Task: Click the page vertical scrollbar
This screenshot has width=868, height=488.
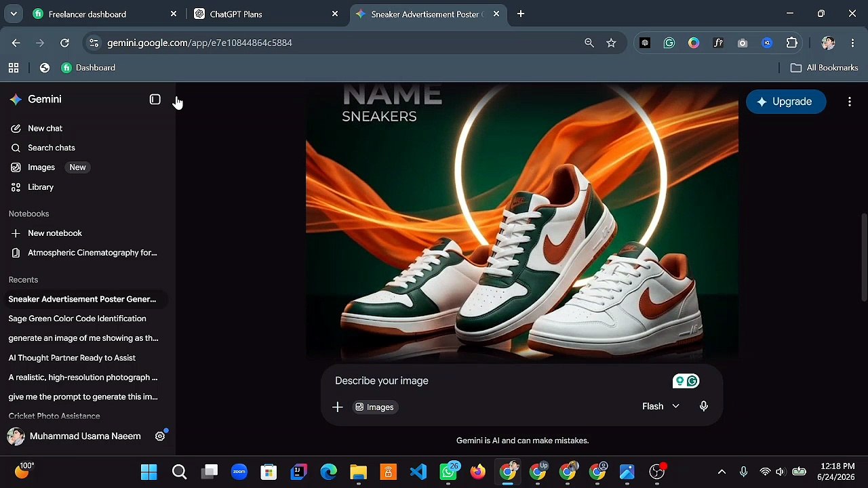Action: 863,258
